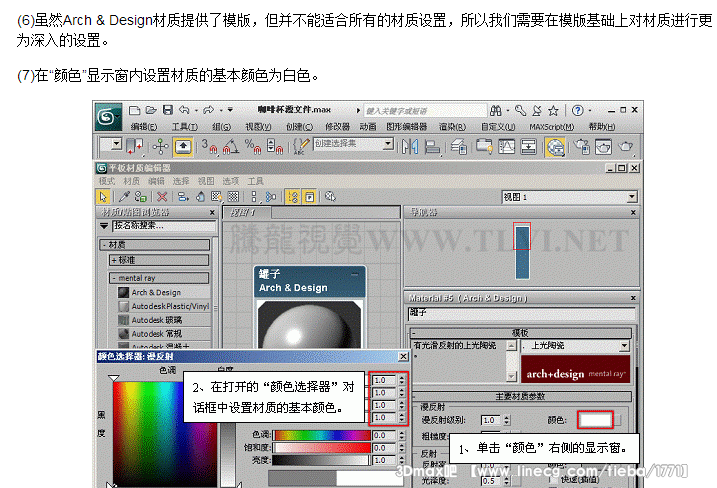This screenshot has height=488, width=717.
Task: Click the blue question mark help icon
Action: (x=578, y=110)
